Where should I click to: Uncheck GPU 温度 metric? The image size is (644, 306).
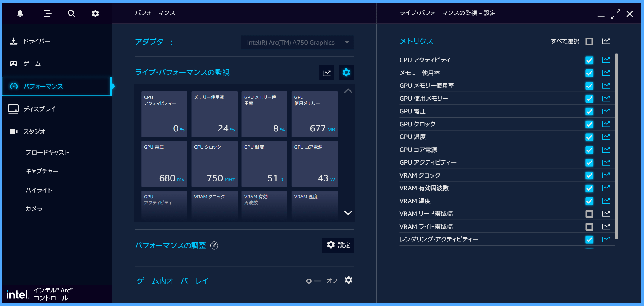click(589, 137)
